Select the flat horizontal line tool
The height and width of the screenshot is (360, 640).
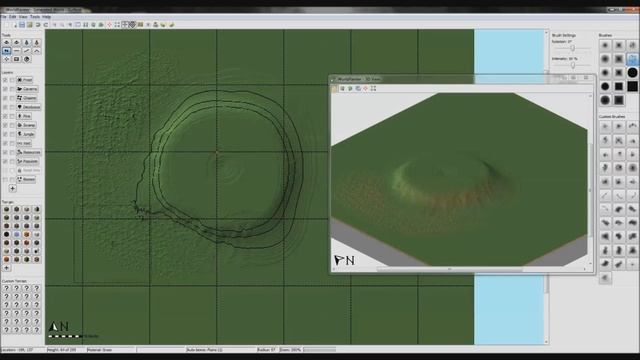(17, 51)
